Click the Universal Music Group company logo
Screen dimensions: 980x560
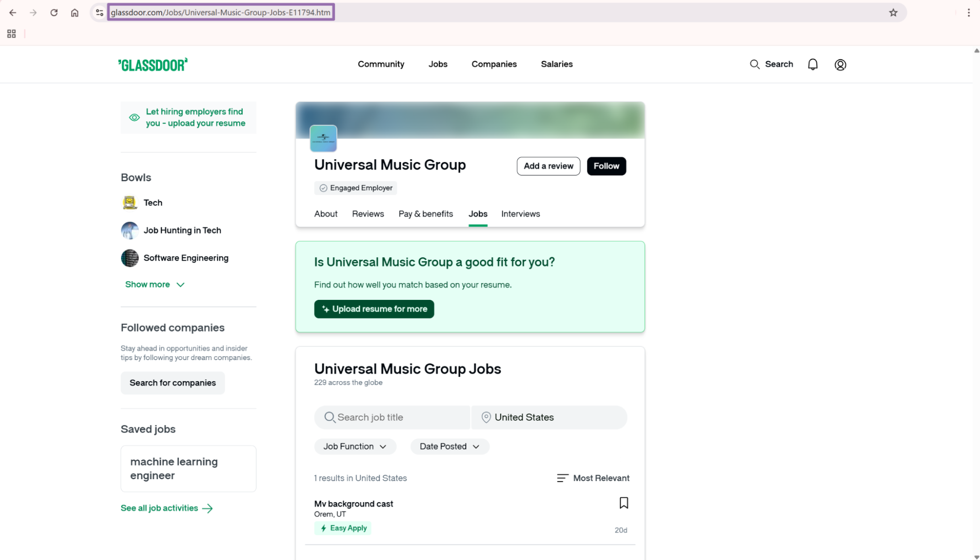click(324, 138)
